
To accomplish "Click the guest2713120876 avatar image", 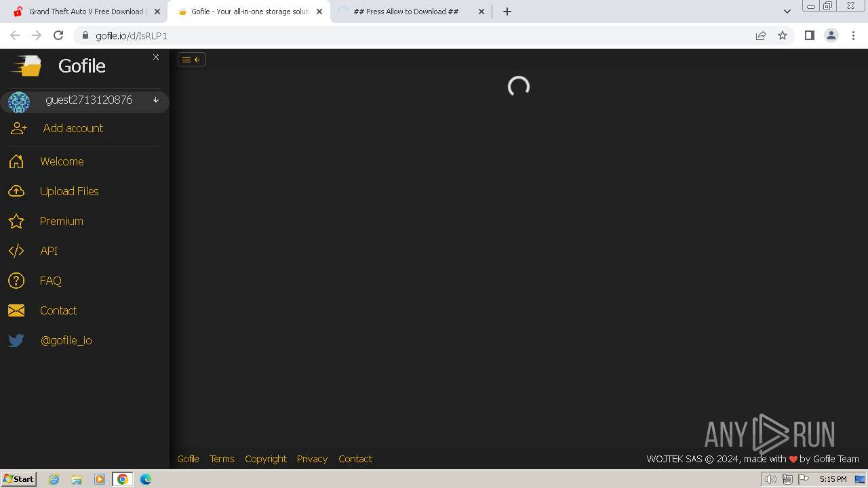I will pyautogui.click(x=19, y=102).
